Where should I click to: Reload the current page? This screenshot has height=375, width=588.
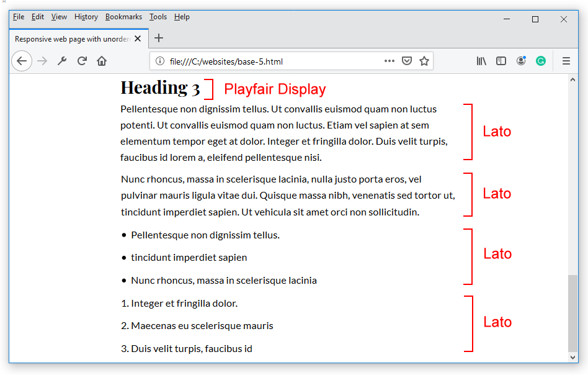click(82, 61)
